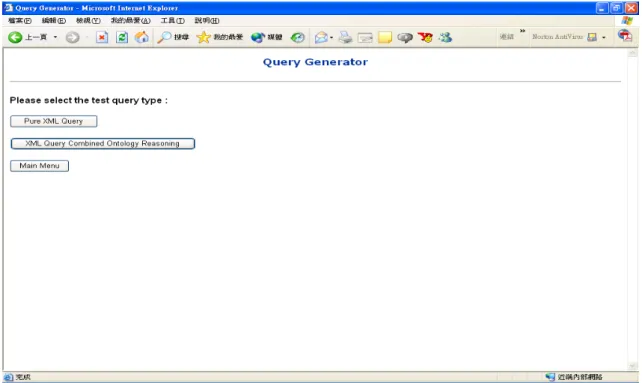This screenshot has width=642, height=383.
Task: Click the 'Please select the test query type' text
Action: [x=88, y=100]
